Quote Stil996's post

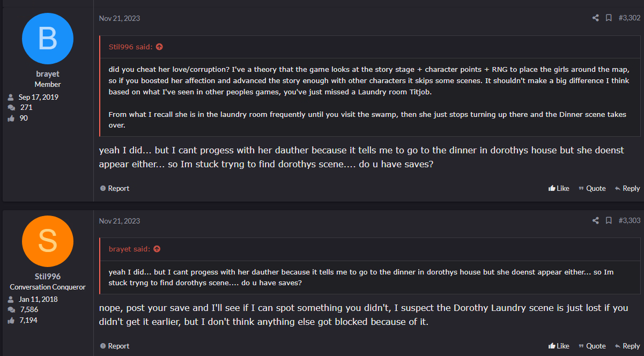click(592, 346)
